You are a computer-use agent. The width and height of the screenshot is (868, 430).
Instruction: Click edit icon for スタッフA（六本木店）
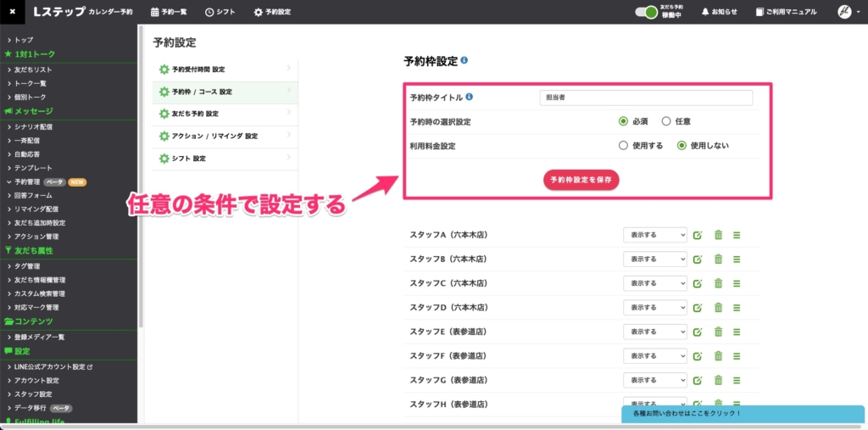coord(697,235)
